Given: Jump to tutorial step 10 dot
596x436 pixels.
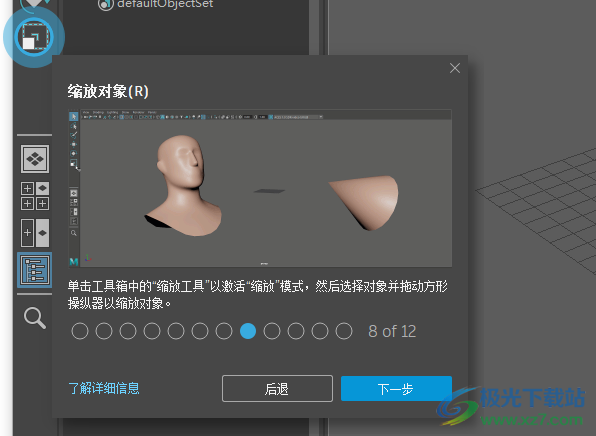Looking at the screenshot, I should (x=296, y=331).
